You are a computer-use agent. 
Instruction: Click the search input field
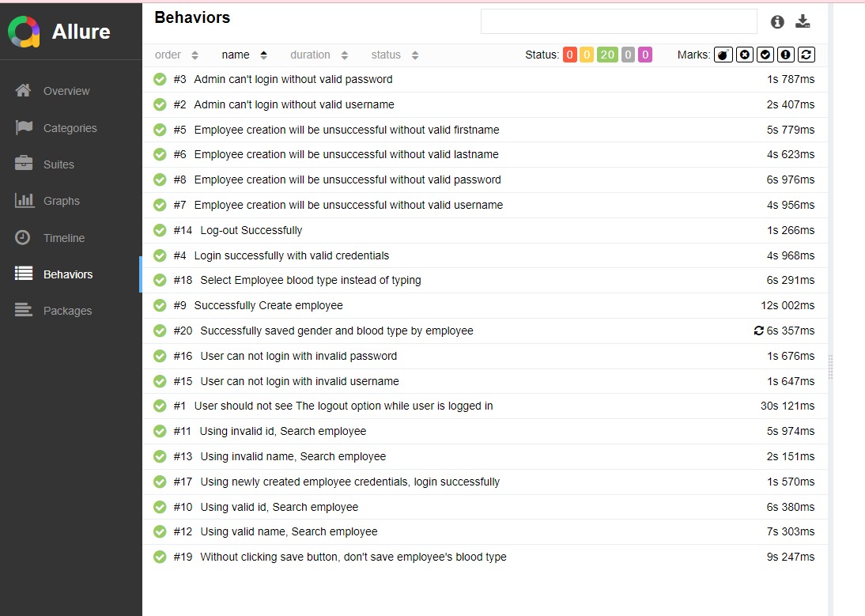point(618,21)
